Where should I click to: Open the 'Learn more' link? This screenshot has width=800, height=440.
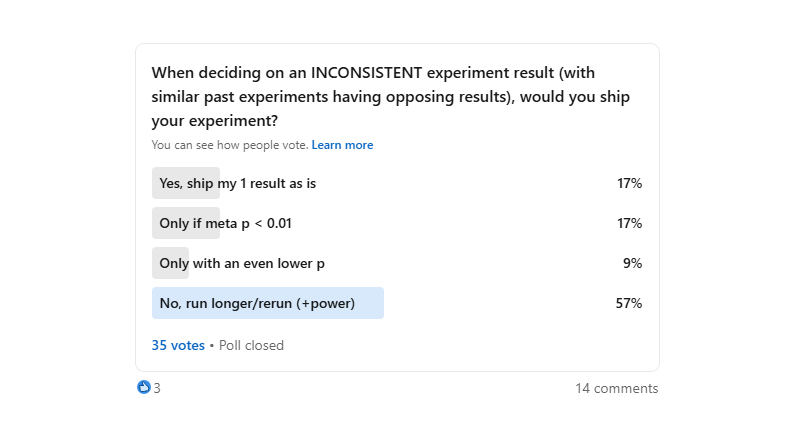(x=342, y=145)
